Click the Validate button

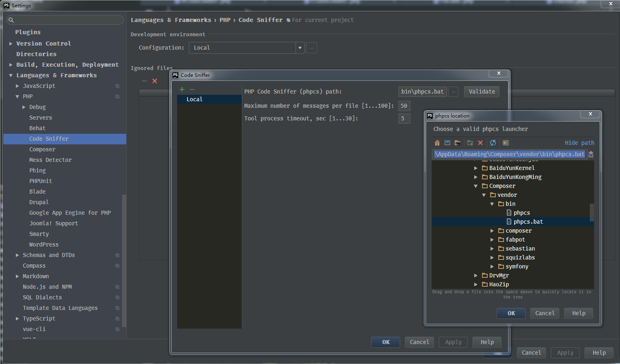pyautogui.click(x=482, y=92)
